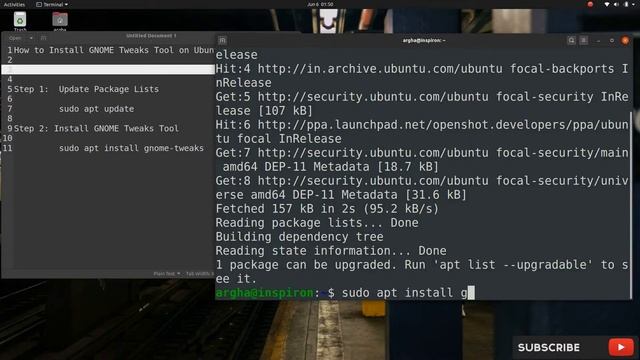Open the Plain Text language selector
This screenshot has height=360, width=640.
(167, 273)
